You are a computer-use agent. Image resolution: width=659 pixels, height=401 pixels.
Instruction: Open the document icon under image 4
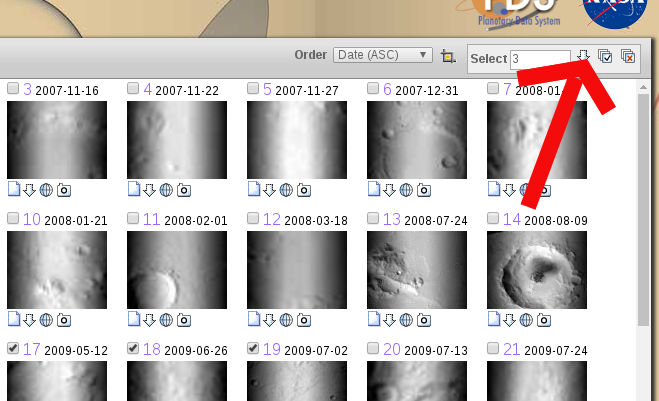coord(134,189)
